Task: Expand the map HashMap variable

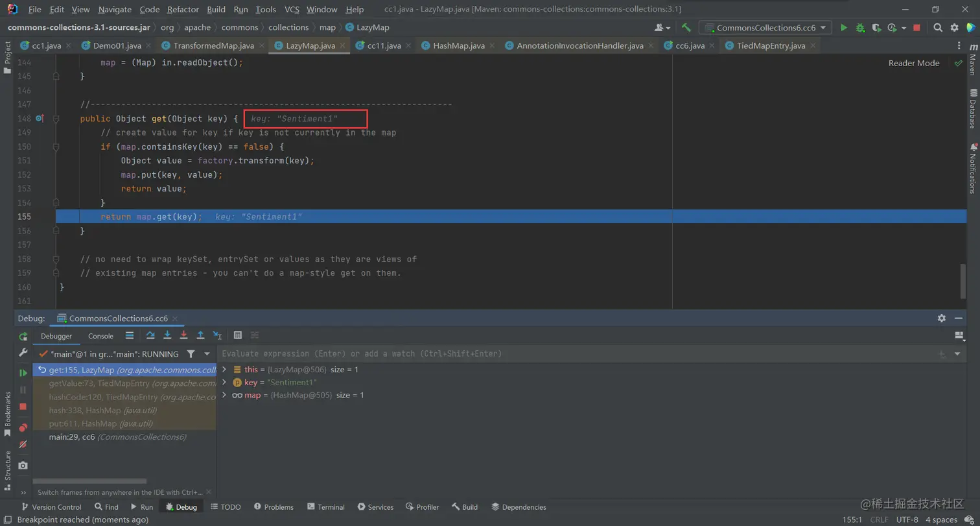Action: click(x=224, y=395)
